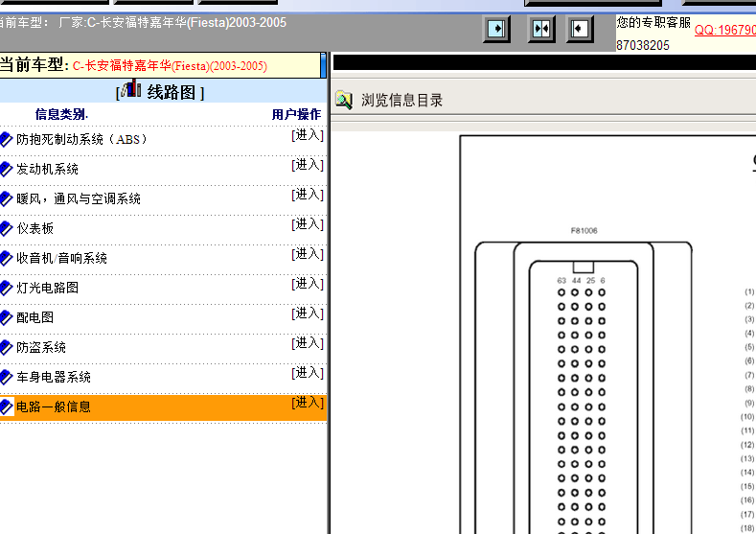Click the expand-right panel arrow icon
This screenshot has width=756, height=534.
(x=496, y=29)
